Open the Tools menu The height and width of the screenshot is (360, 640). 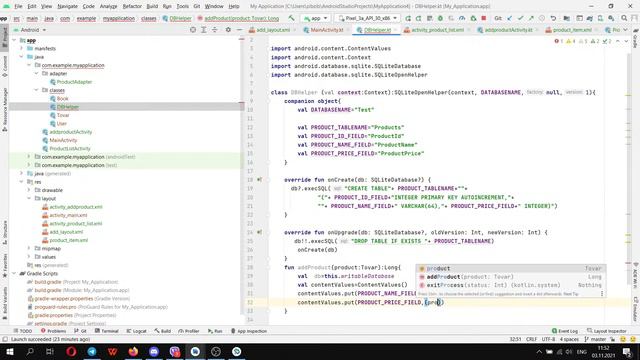[x=182, y=6]
